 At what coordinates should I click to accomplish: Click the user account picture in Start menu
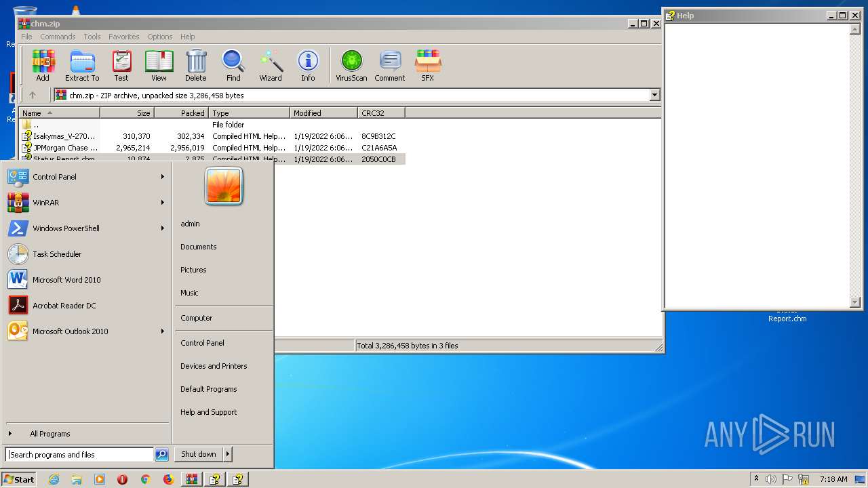224,186
